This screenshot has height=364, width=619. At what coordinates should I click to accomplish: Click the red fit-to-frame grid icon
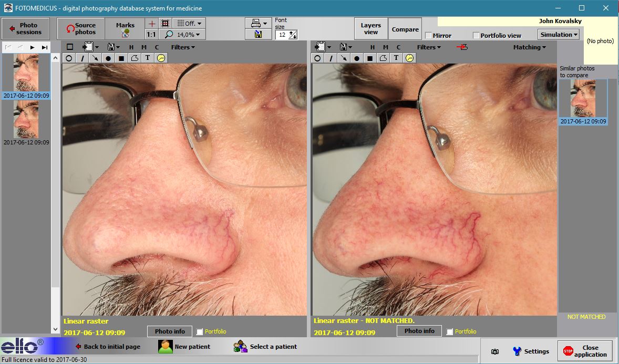(166, 24)
